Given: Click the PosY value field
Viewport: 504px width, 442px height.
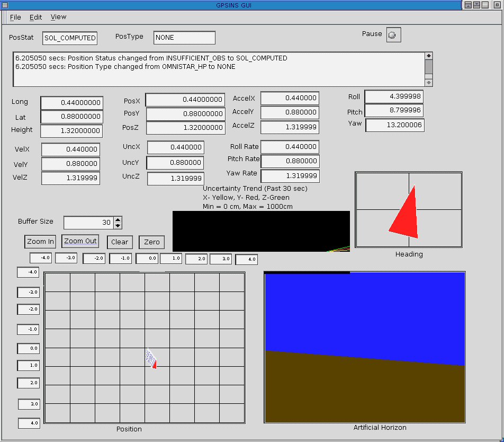Looking at the screenshot, I should coord(186,113).
